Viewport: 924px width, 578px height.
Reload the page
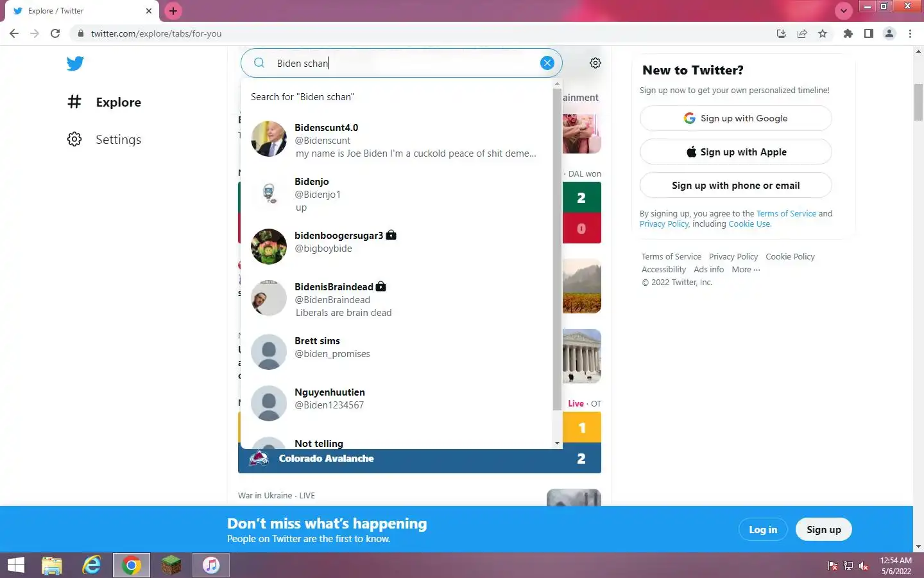point(55,33)
